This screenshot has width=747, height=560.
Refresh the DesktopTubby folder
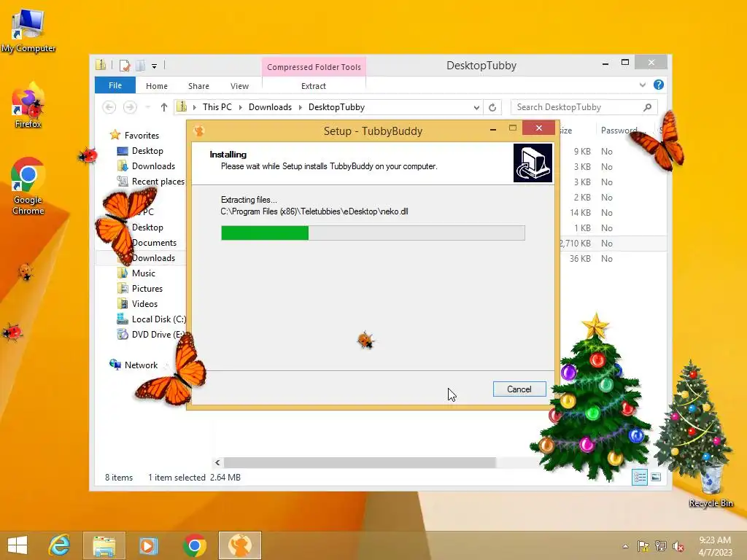(492, 107)
